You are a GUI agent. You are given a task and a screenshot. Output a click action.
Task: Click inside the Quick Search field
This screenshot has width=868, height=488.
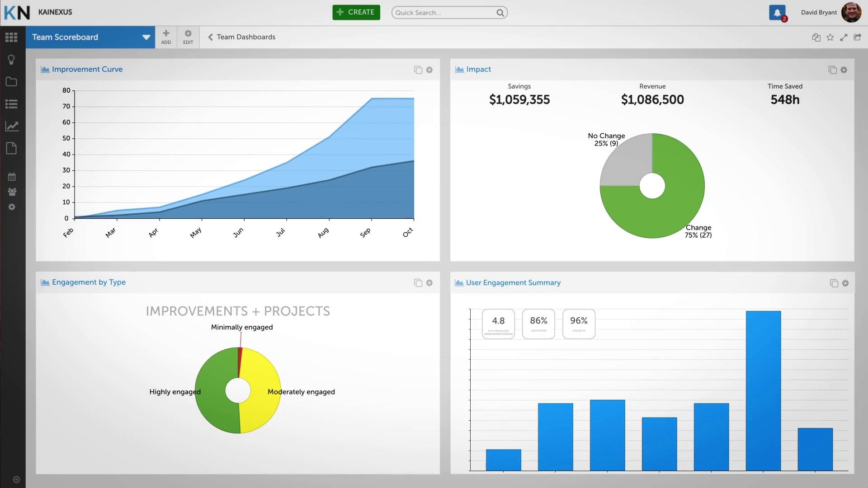445,12
